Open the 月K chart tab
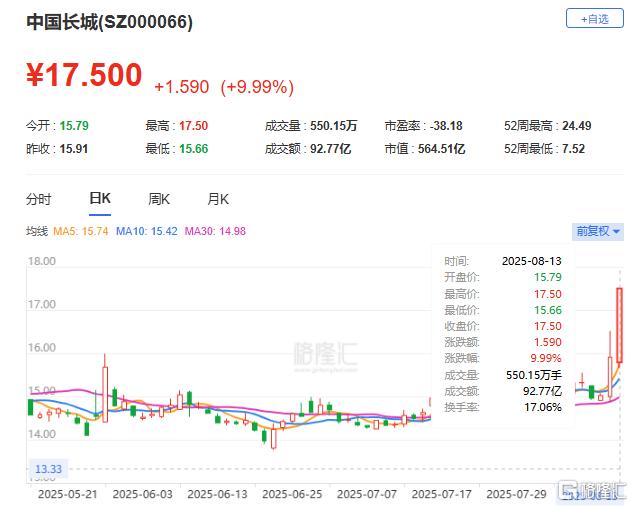 [218, 199]
